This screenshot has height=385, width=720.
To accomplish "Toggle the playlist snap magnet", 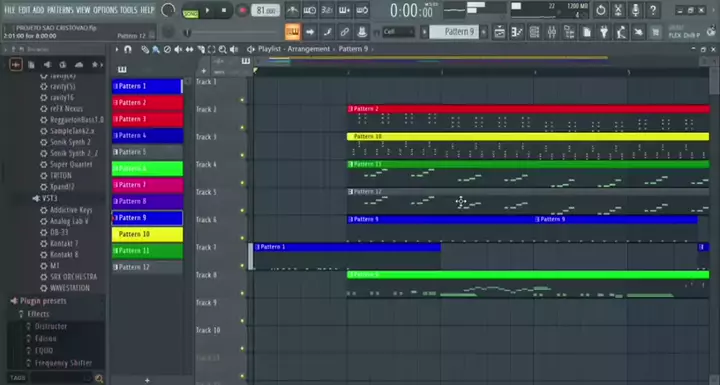I will click(128, 49).
